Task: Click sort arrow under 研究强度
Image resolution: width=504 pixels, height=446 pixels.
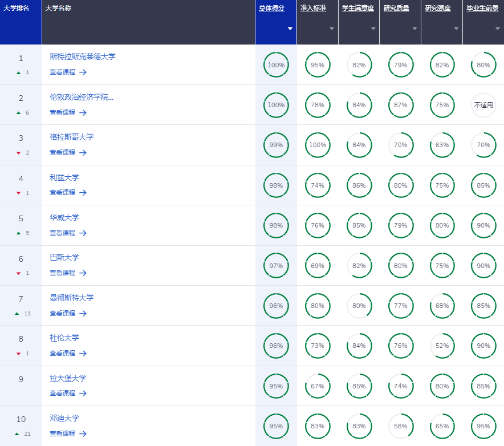Action: pyautogui.click(x=456, y=29)
